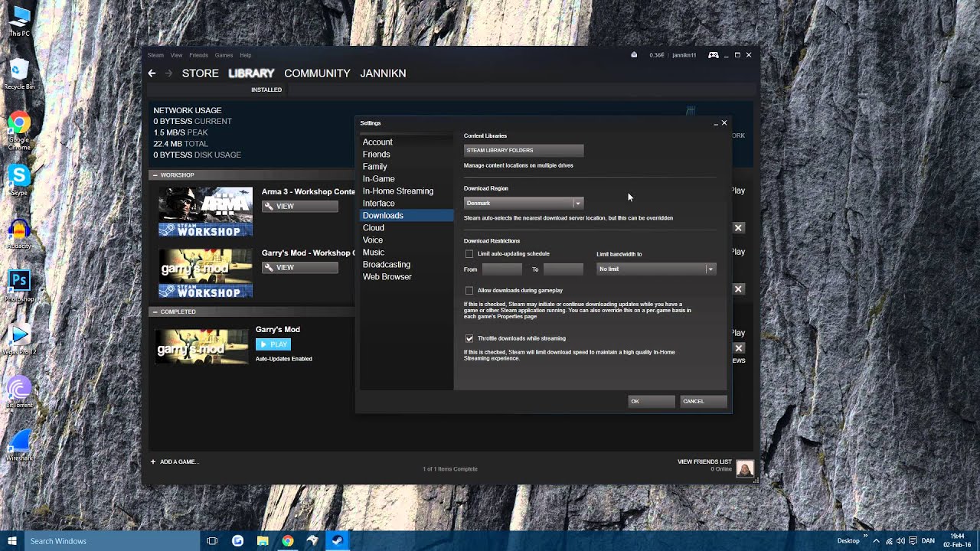This screenshot has height=551, width=980.
Task: Switch to Chrome on the taskbar
Action: tap(287, 541)
